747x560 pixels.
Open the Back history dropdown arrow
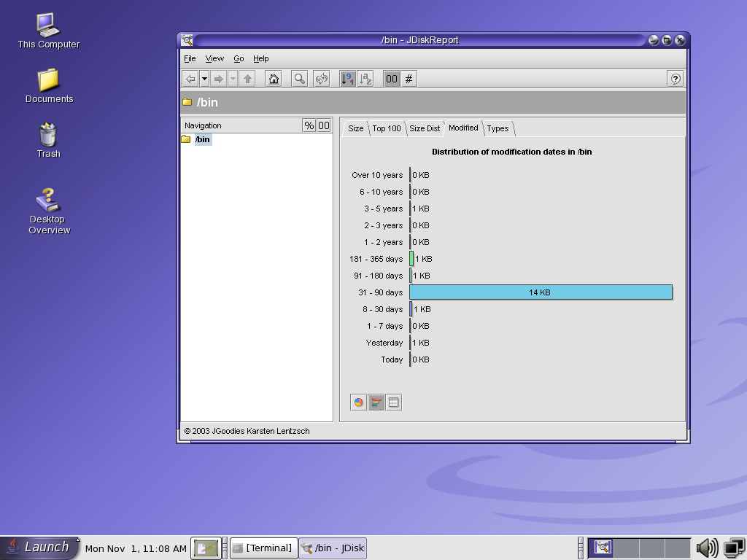(204, 79)
